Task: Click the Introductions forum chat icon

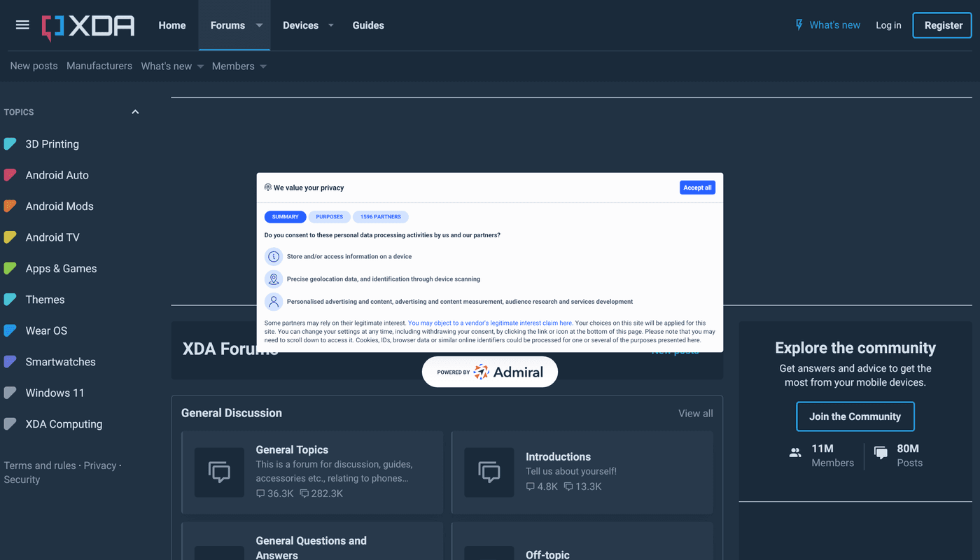Action: (489, 472)
